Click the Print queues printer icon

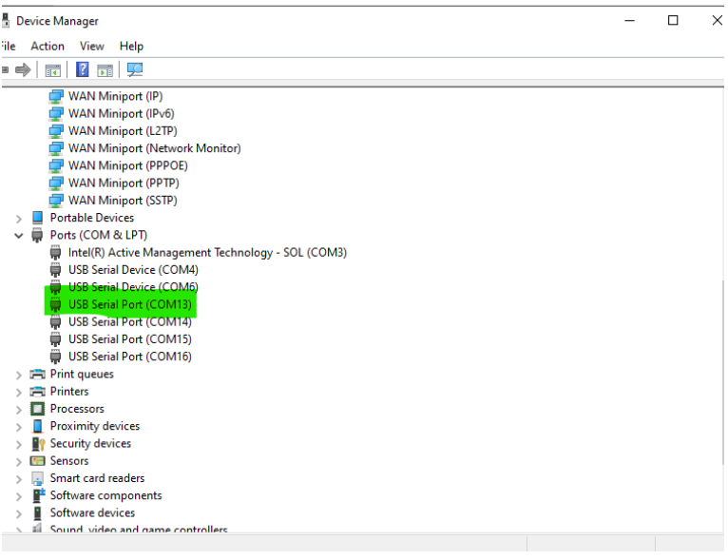pyautogui.click(x=37, y=375)
